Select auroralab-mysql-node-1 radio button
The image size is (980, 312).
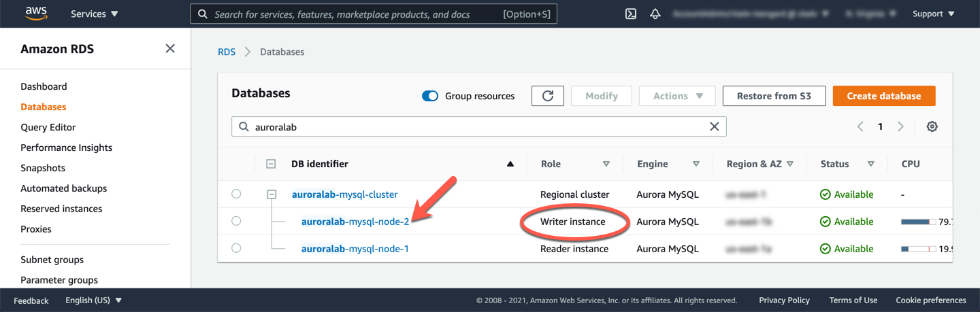pyautogui.click(x=236, y=248)
